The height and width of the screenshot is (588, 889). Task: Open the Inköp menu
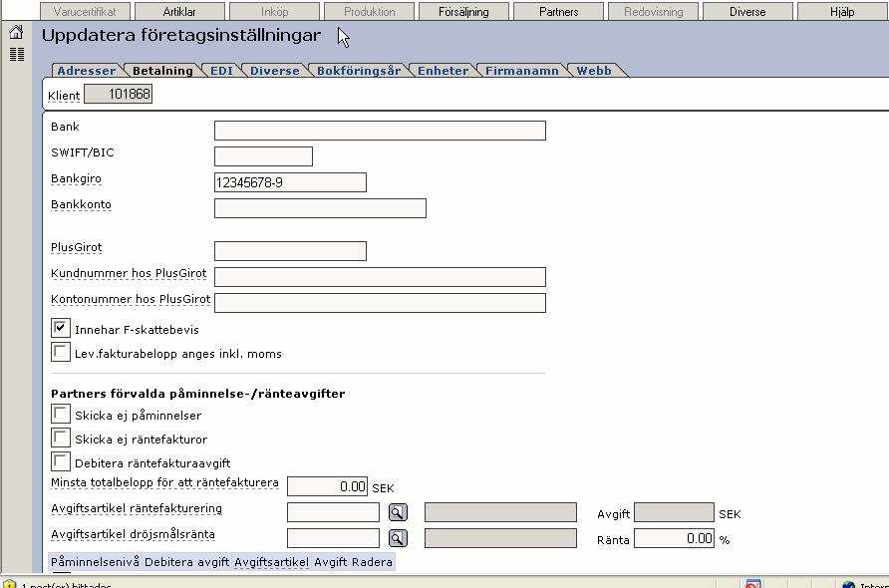click(x=274, y=11)
